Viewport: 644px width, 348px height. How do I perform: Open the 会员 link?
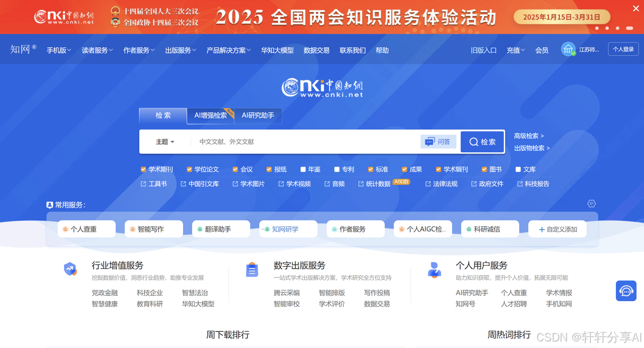click(x=542, y=50)
